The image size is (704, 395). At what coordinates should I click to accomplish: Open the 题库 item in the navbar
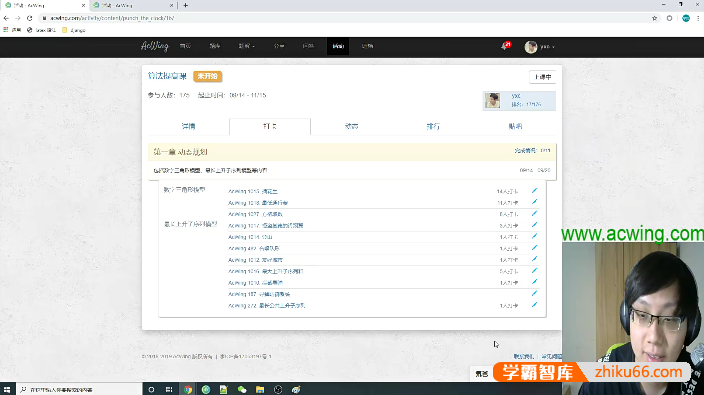click(x=215, y=46)
